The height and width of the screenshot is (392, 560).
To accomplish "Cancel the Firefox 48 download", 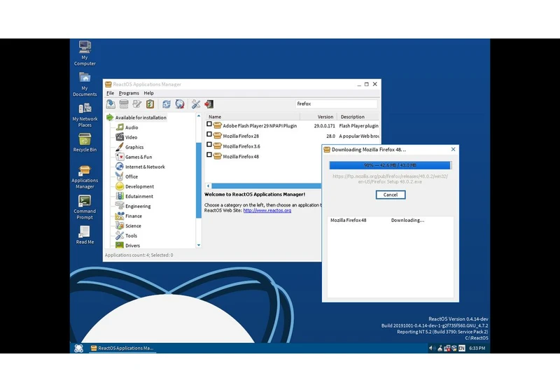I will [x=391, y=195].
